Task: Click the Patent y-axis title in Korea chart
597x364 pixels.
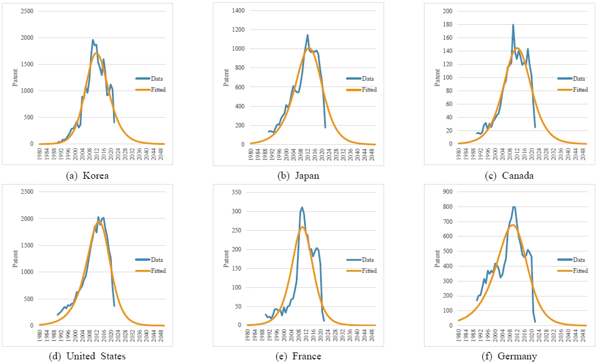Action: point(15,77)
